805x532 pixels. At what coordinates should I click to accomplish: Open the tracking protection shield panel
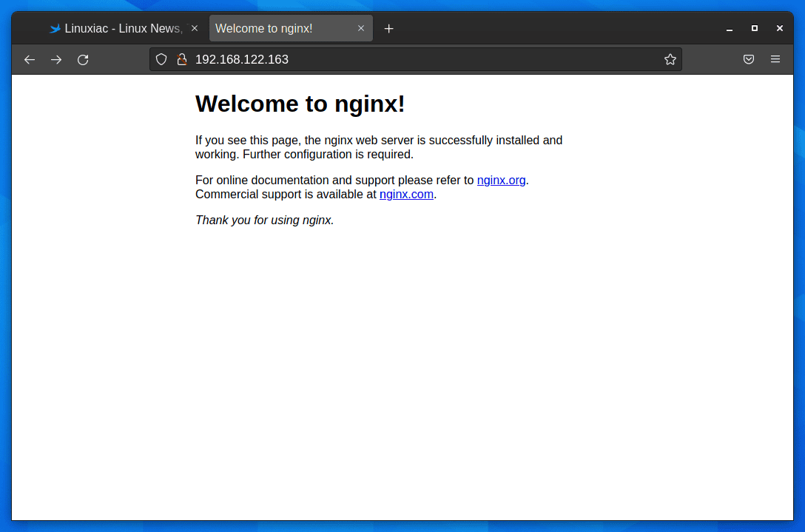click(161, 59)
